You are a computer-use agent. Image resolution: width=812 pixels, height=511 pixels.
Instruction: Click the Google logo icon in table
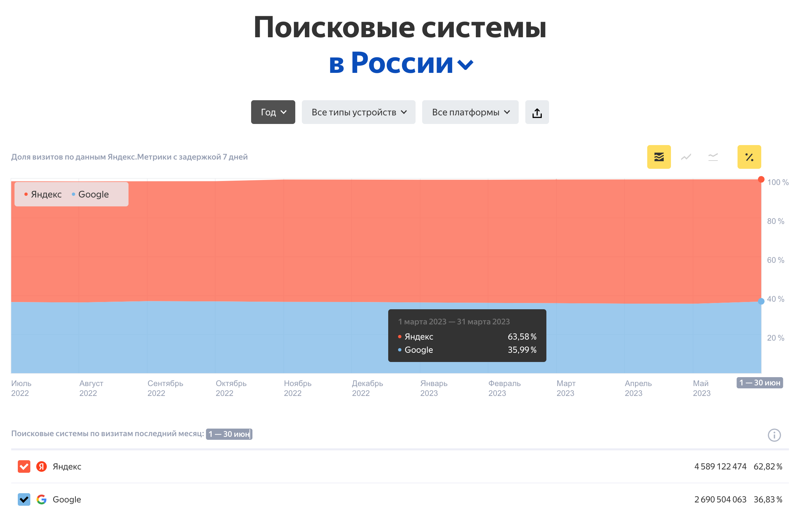[42, 499]
